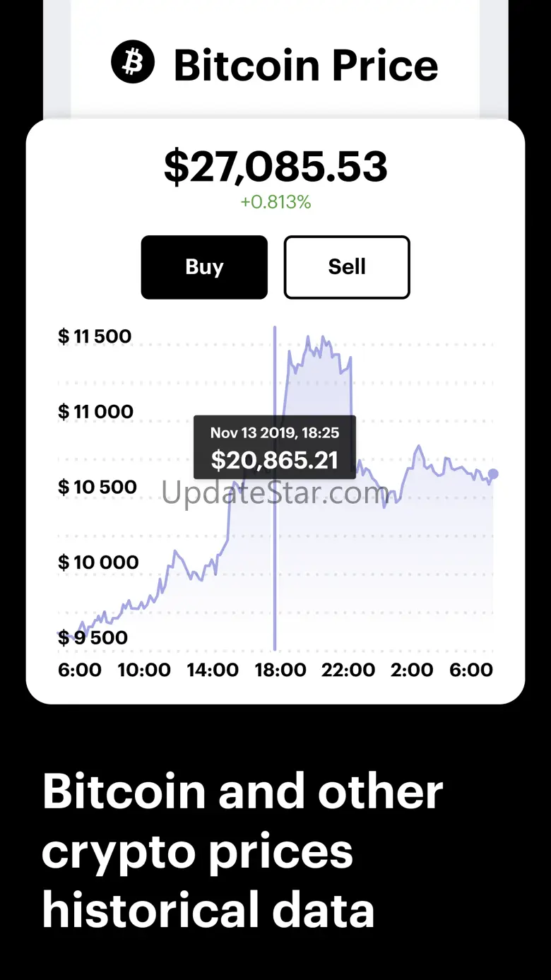
Task: Click the 18:00 time axis label
Action: point(280,670)
